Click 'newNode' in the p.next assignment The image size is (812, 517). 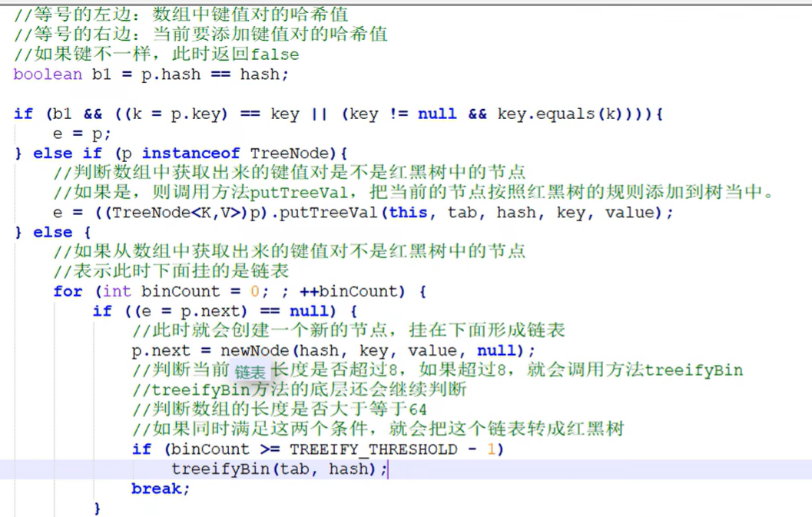click(x=254, y=351)
